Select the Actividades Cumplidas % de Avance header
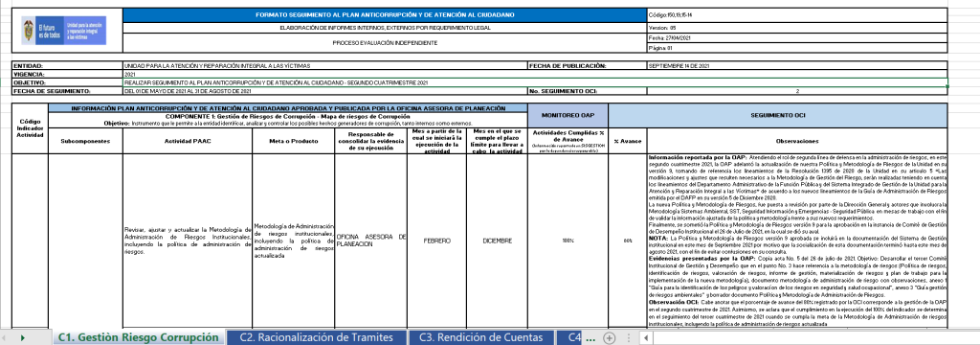The height and width of the screenshot is (345, 980). point(568,141)
